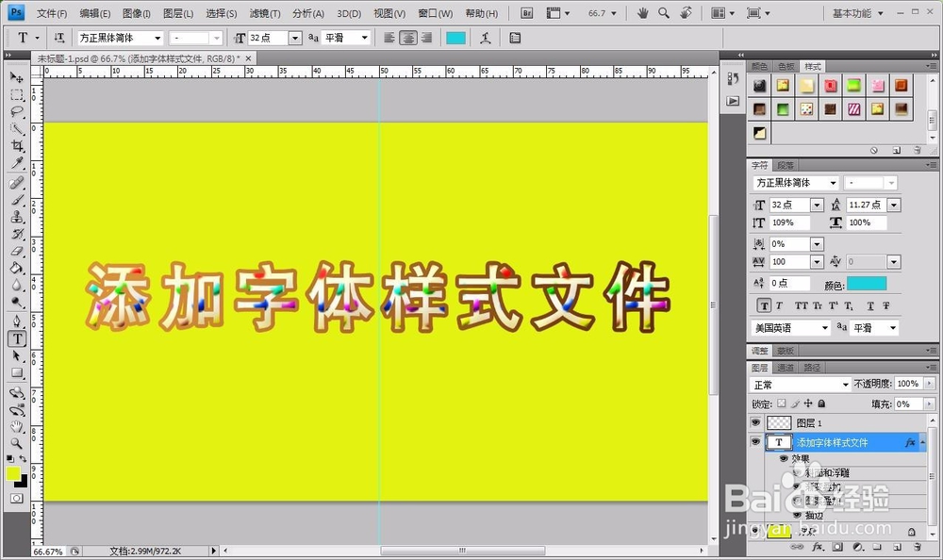Viewport: 943px width, 560px height.
Task: Toggle All Caps (TT) in Character panel
Action: (801, 305)
